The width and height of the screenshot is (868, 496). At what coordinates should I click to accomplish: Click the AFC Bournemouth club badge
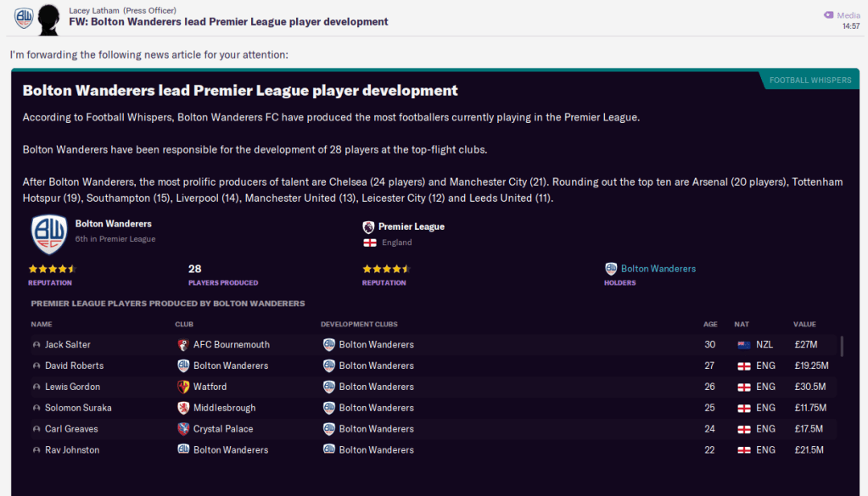click(x=182, y=345)
